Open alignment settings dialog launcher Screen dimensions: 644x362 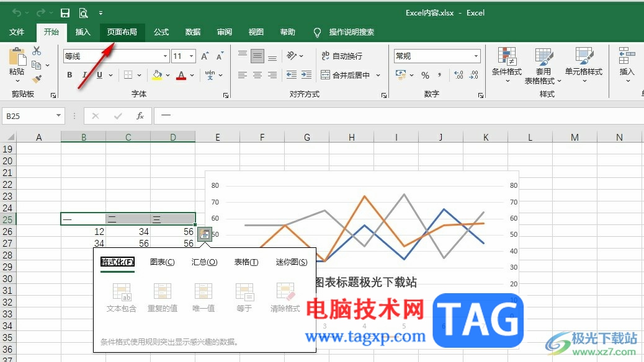384,95
